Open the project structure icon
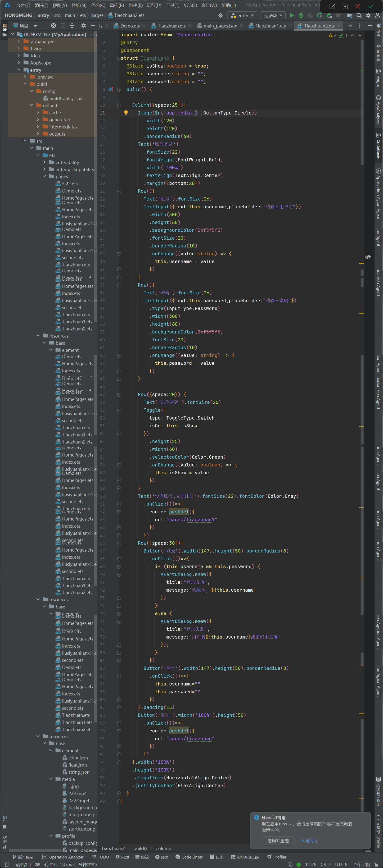Image resolution: width=383 pixels, height=868 pixels. pos(350,15)
